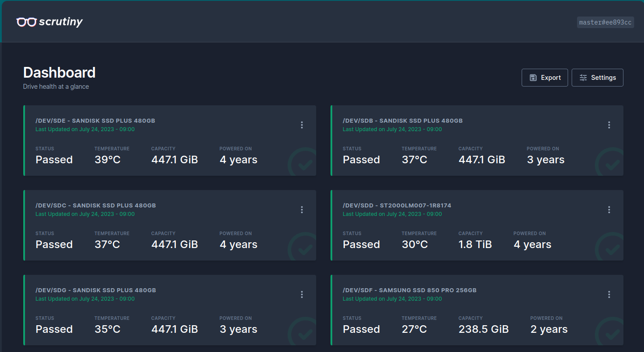Click the 27°C temperature on /dev/sdf
This screenshot has width=644, height=352.
(x=414, y=329)
